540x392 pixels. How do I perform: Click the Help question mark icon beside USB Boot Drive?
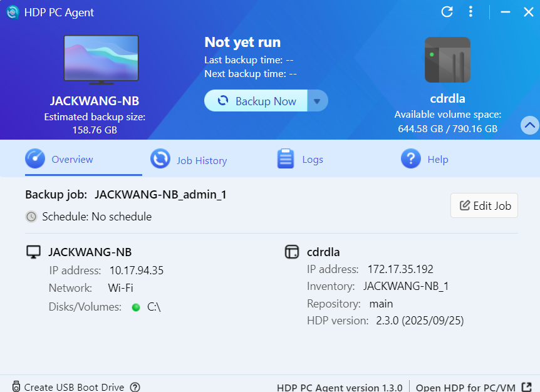(x=135, y=387)
